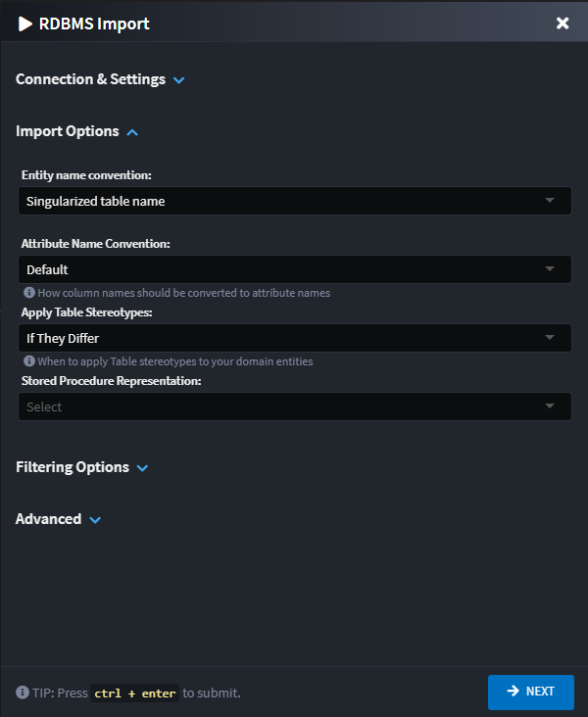
Task: Expand the Connection & Settings chevron
Action: click(x=178, y=80)
